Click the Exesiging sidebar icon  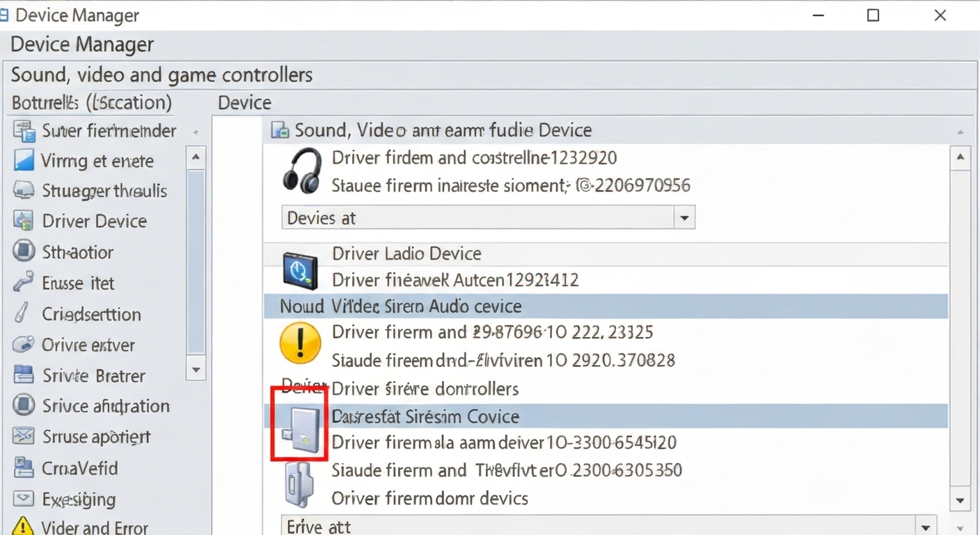(x=22, y=499)
